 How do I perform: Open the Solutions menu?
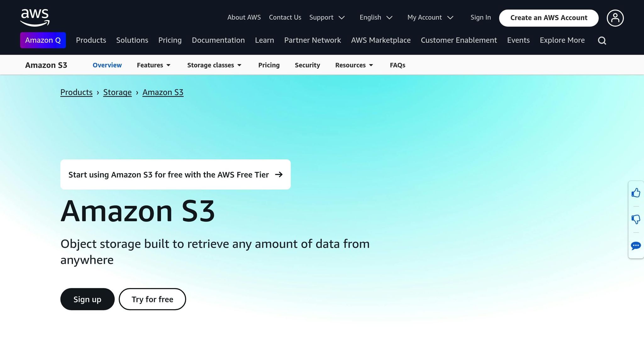click(x=132, y=40)
